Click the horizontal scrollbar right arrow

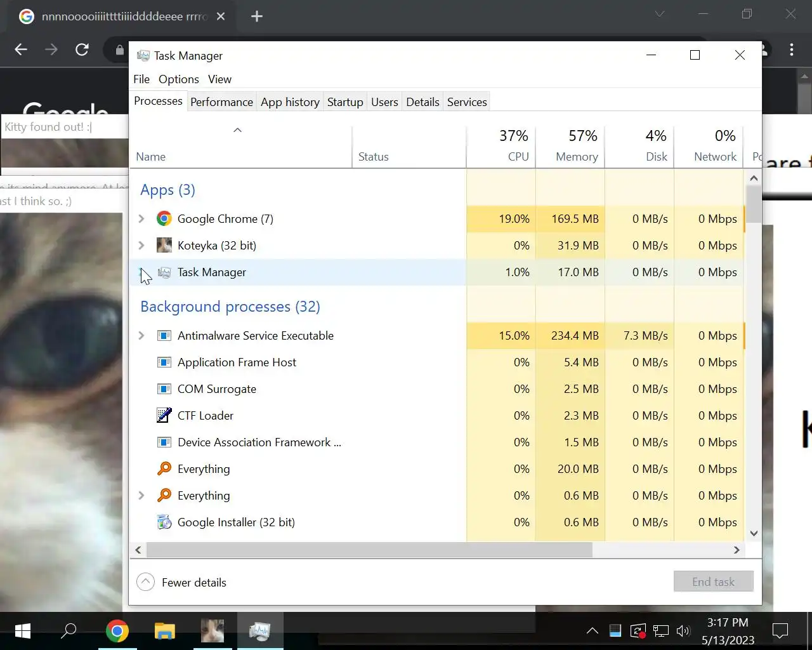[737, 550]
